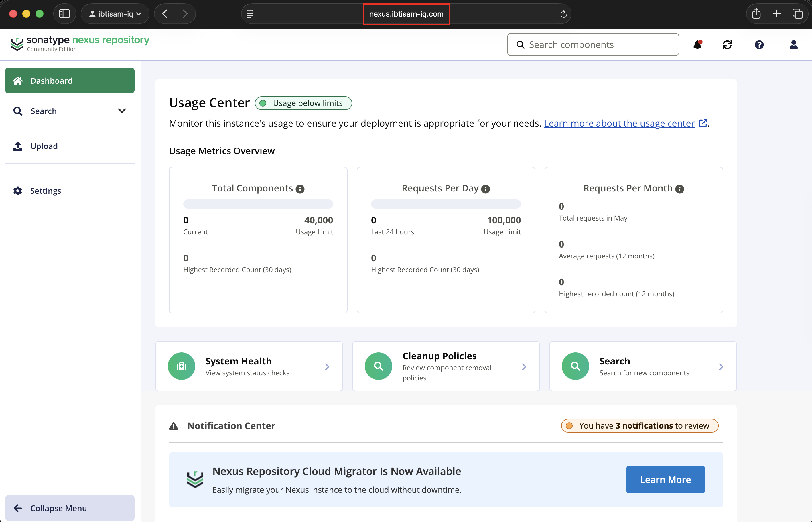Viewport: 812px width, 522px height.
Task: Open a new tab with plus icon
Action: click(776, 14)
